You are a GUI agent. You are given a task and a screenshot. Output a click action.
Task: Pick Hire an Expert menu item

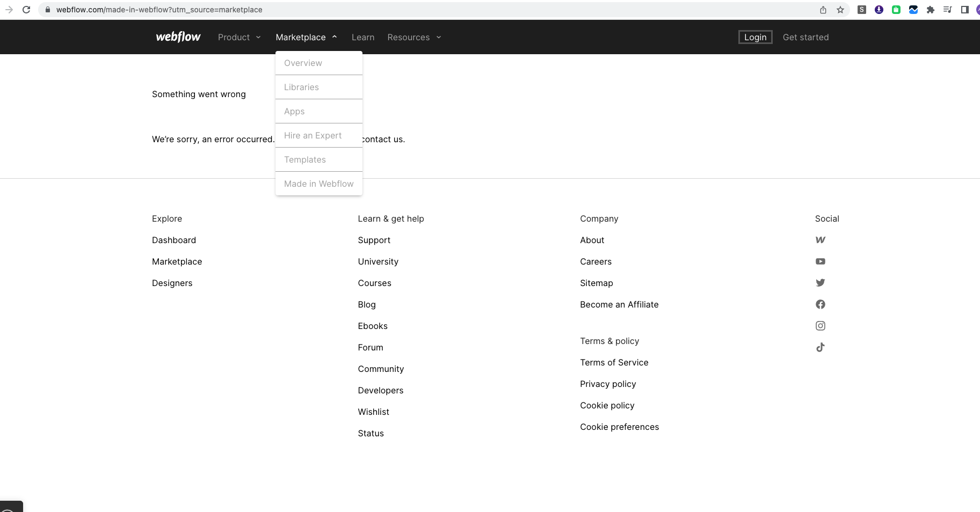coord(319,136)
